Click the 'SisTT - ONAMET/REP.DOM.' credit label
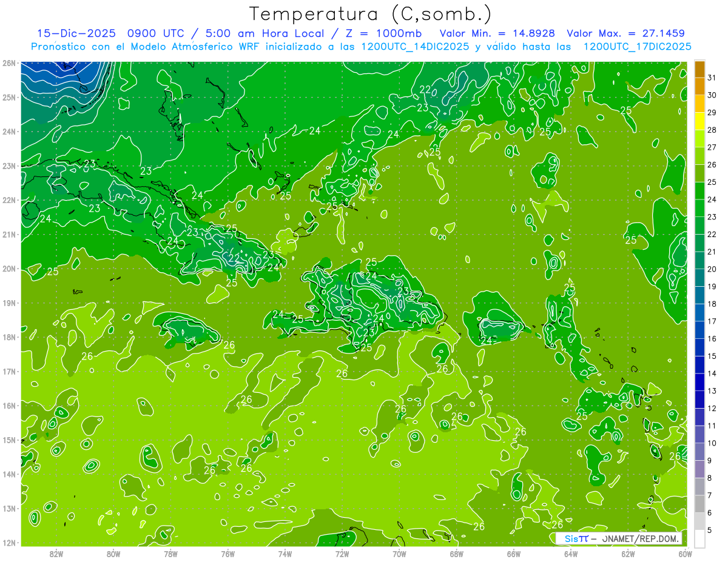Viewport: 728px width, 562px height. pyautogui.click(x=619, y=538)
